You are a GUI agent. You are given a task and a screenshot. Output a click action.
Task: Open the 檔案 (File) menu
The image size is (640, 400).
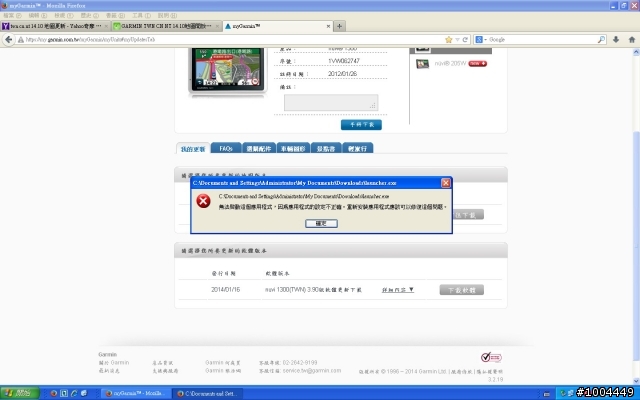pyautogui.click(x=12, y=16)
